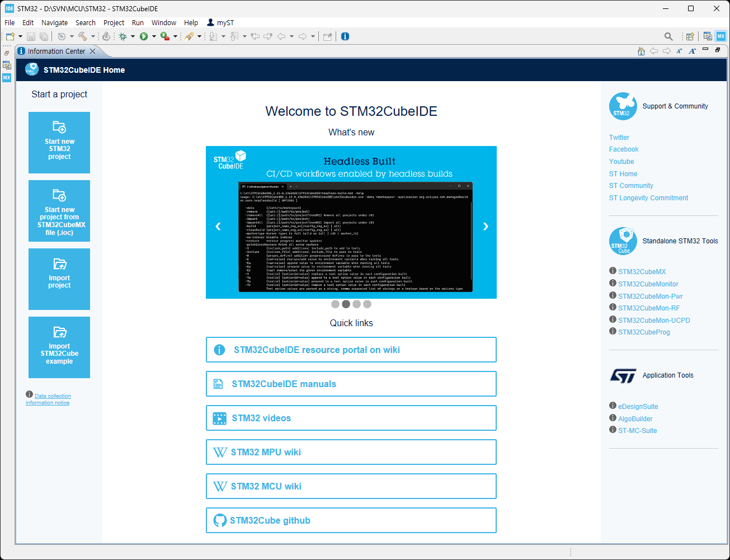The height and width of the screenshot is (560, 730).
Task: Click the pin editor toolbar icon
Action: (x=328, y=36)
